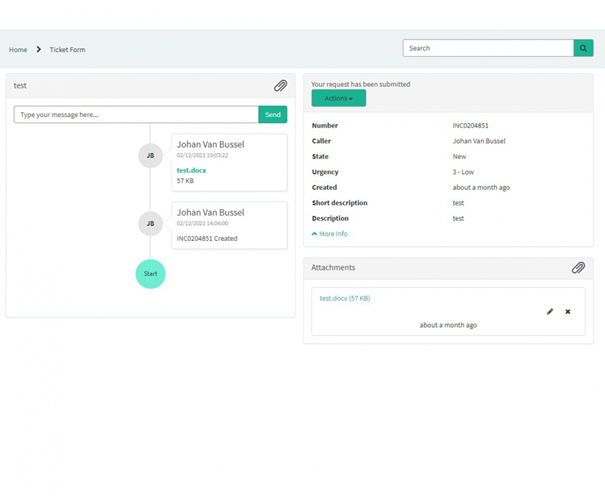The image size is (605, 496).
Task: Click the JB avatar beside the test.docx entry
Action: 150,156
